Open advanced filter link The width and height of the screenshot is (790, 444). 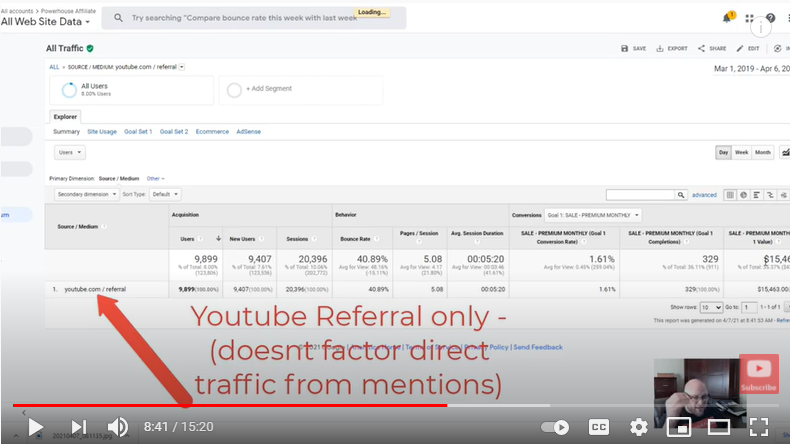[704, 195]
